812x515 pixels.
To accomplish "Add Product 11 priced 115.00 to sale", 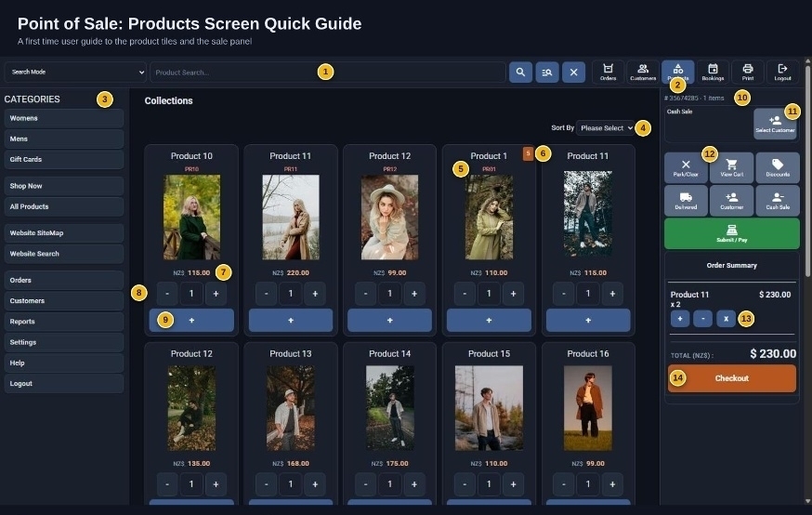I will tap(588, 321).
